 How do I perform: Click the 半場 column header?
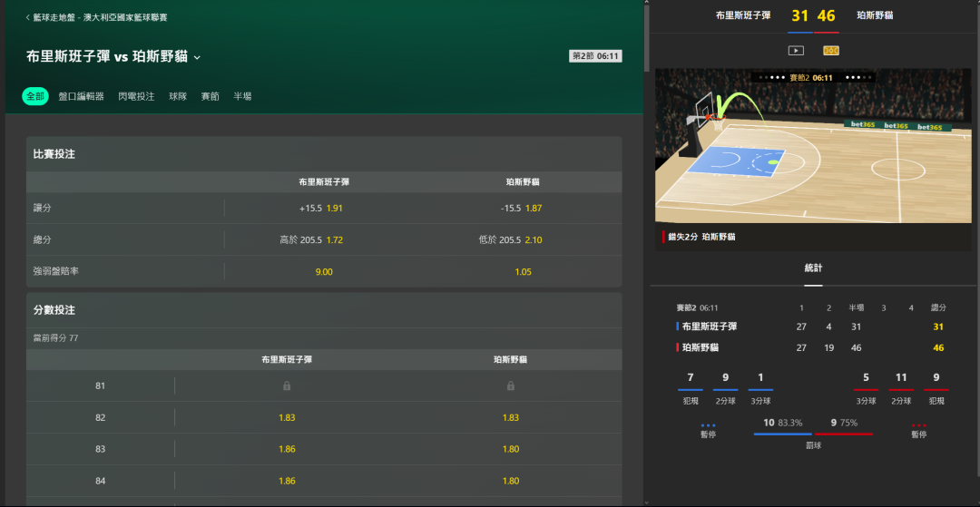857,307
